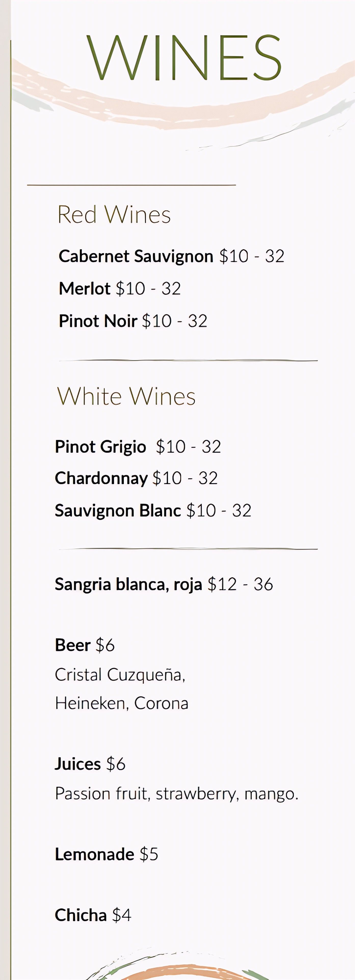Select the Chicha drink item
Viewport: 355px width, 980px height.
point(81,915)
